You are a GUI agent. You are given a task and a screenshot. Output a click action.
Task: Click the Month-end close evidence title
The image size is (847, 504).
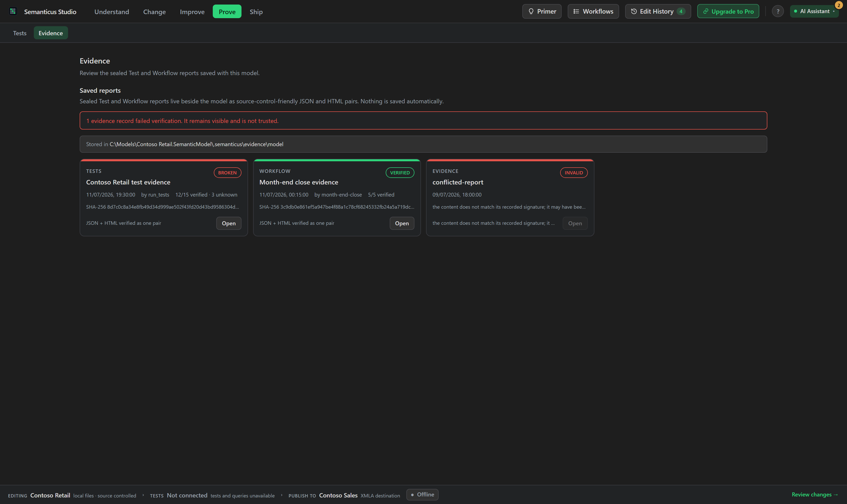299,182
